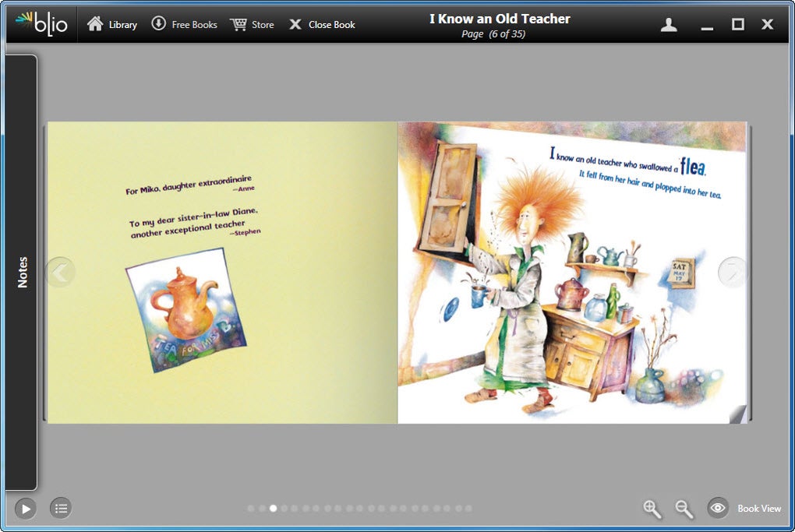Click the line "It fell from her hair"
This screenshot has width=795, height=532.
pyautogui.click(x=649, y=185)
